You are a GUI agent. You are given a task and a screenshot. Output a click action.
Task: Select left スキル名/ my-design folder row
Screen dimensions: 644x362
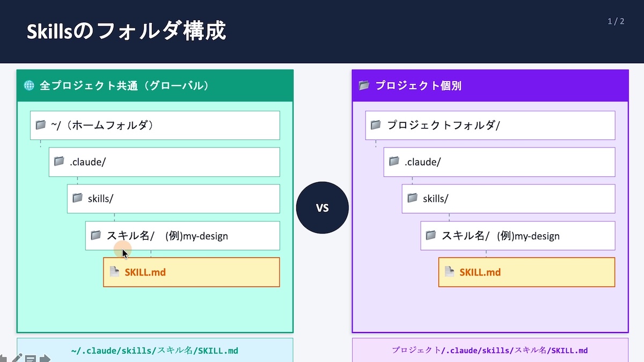tap(182, 235)
